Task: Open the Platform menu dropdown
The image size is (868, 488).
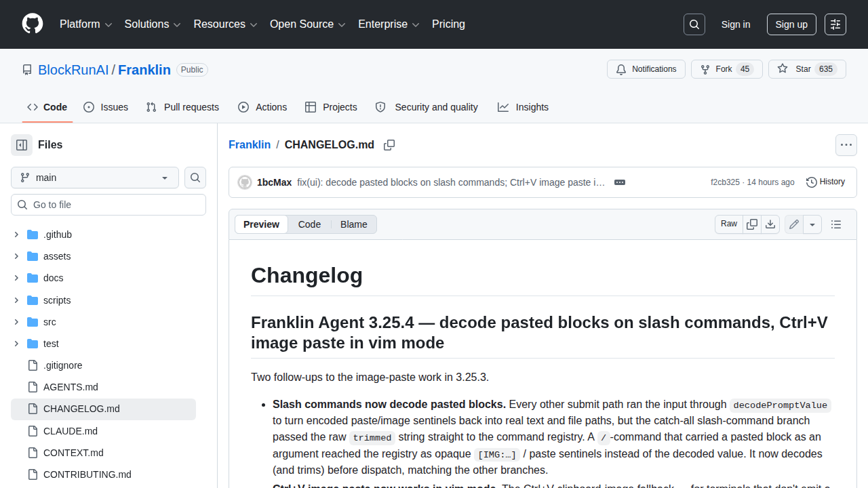Action: point(85,24)
